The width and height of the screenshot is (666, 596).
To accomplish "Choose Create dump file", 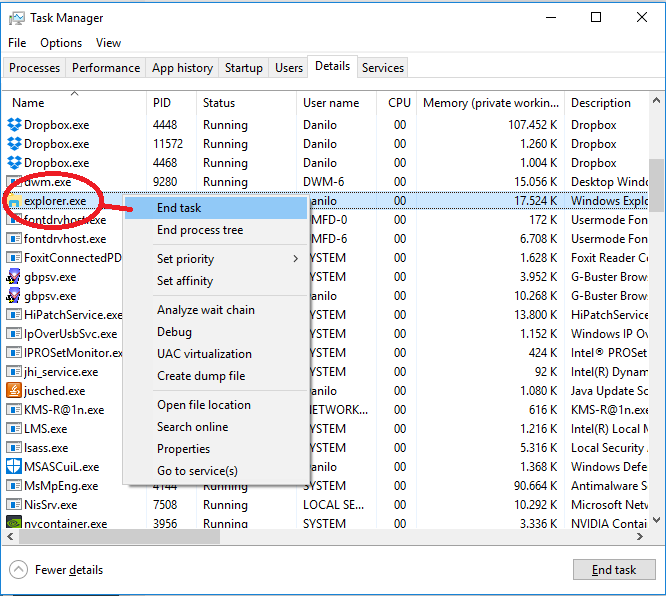I will [216, 376].
